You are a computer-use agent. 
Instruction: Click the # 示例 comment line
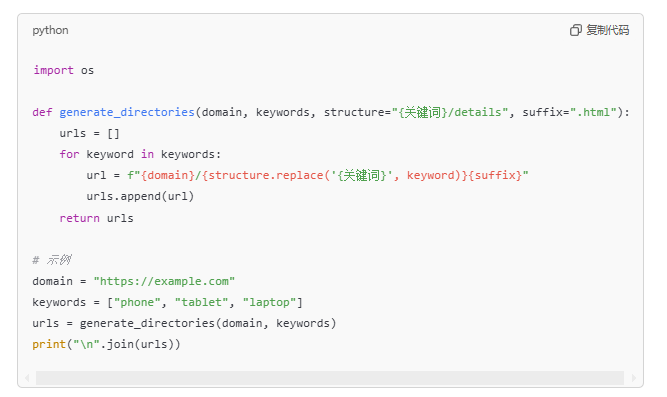pyautogui.click(x=52, y=260)
